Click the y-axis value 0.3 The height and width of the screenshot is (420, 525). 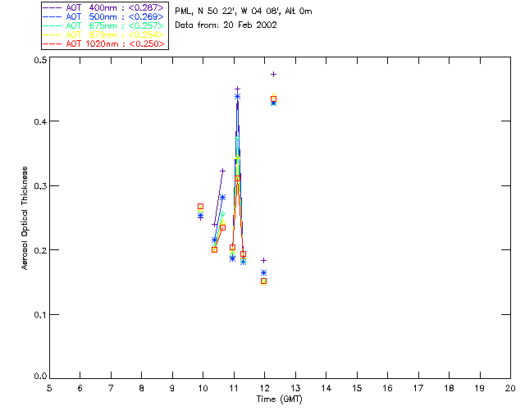tap(40, 186)
